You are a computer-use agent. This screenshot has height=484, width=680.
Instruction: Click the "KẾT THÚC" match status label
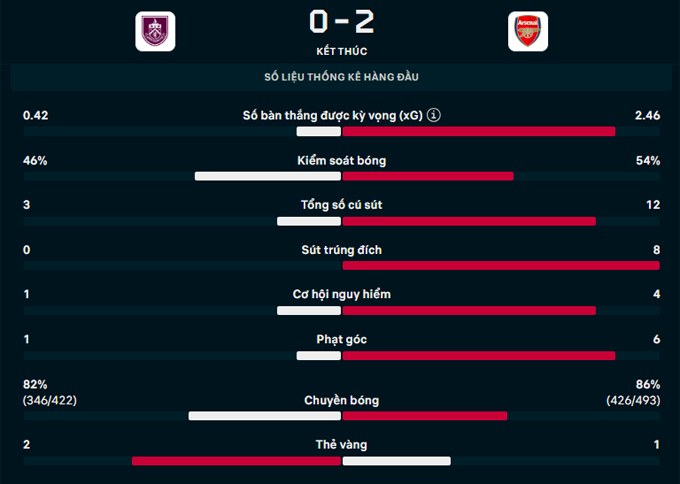pyautogui.click(x=341, y=50)
